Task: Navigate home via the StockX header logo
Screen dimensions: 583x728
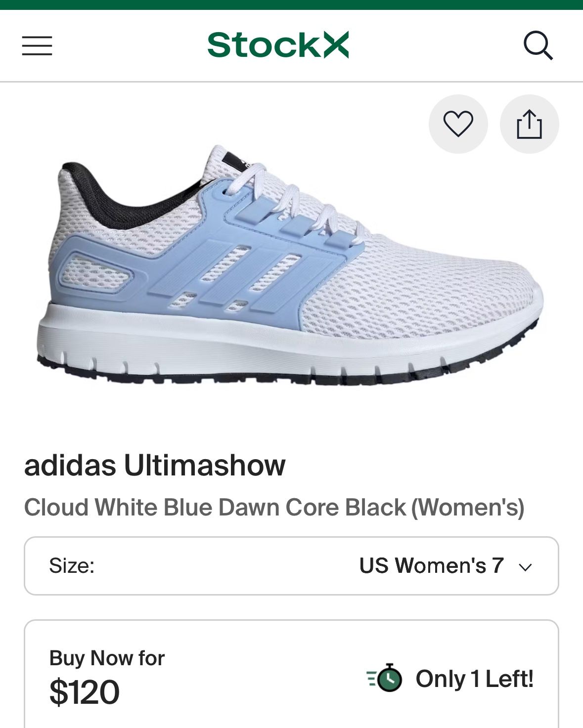Action: tap(278, 45)
